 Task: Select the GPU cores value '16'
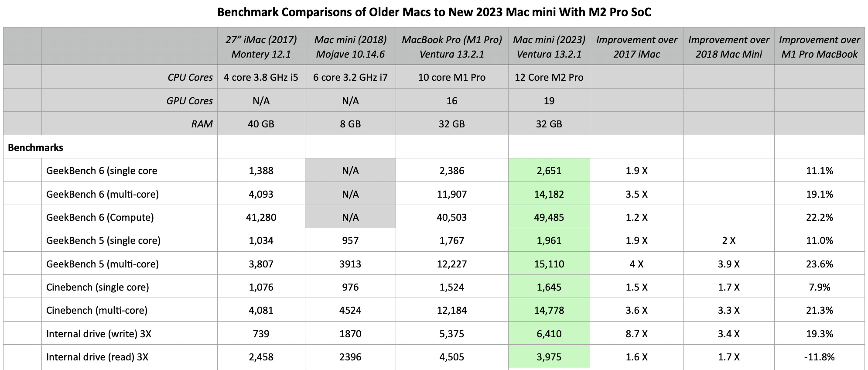coord(452,101)
